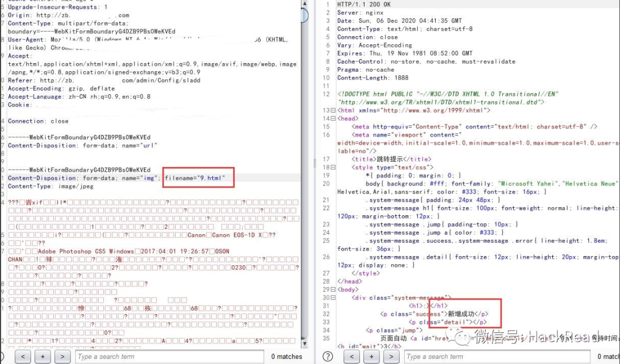
Task: Click the '新增成功' success message text
Action: pos(460,313)
